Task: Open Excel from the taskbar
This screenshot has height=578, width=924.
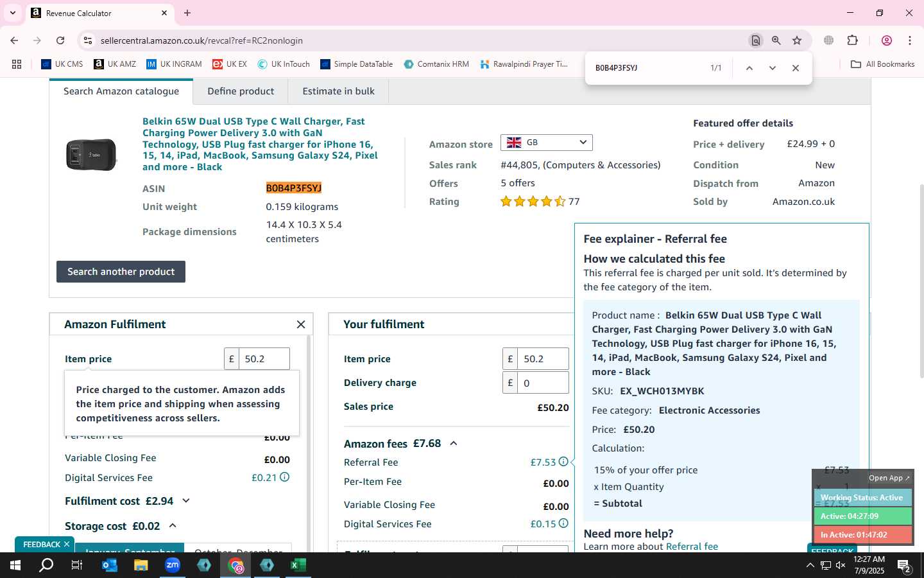Action: click(x=298, y=565)
